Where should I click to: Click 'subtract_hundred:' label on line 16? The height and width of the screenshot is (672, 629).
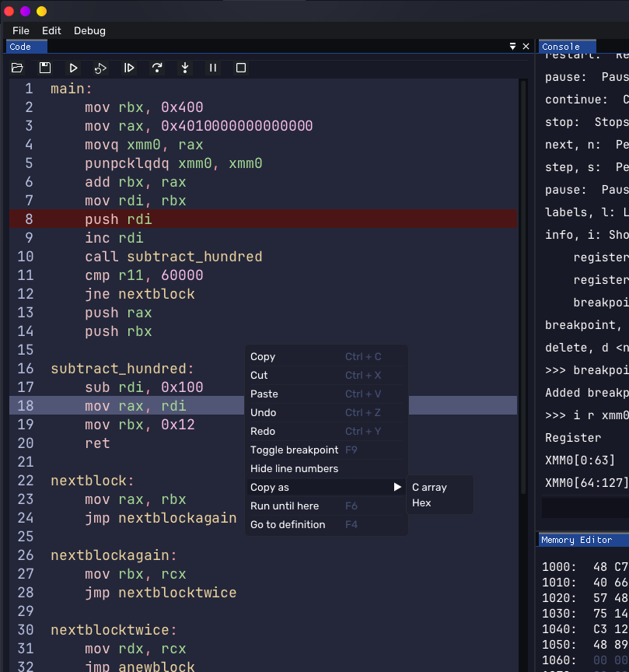click(x=122, y=369)
